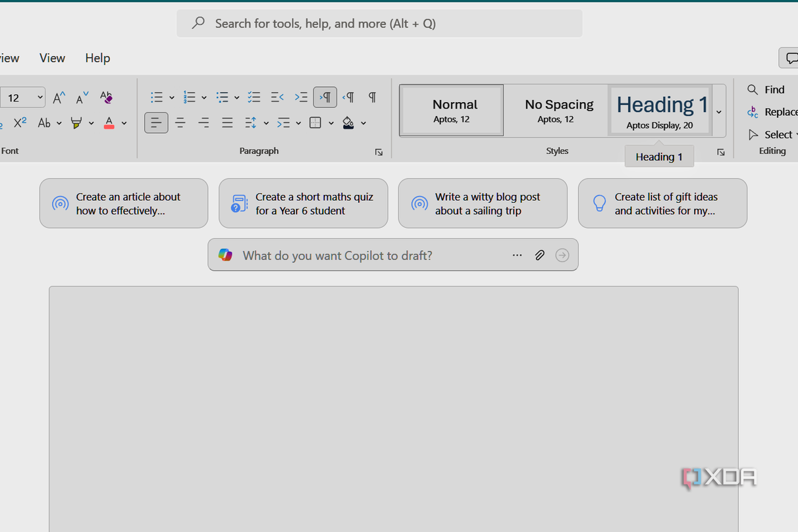Screen dimensions: 798x532
Task: Open highlight color dropdown arrow
Action: pos(92,123)
